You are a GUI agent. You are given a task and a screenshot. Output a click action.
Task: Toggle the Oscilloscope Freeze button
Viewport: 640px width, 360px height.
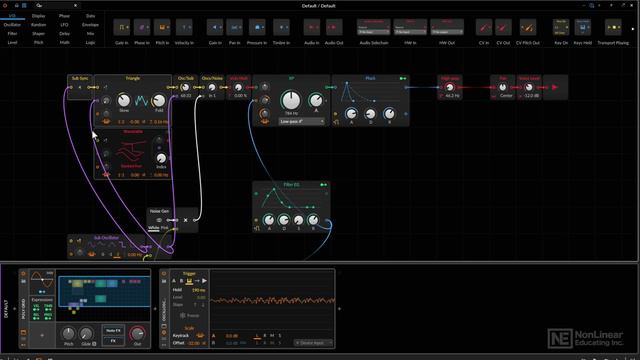190,316
